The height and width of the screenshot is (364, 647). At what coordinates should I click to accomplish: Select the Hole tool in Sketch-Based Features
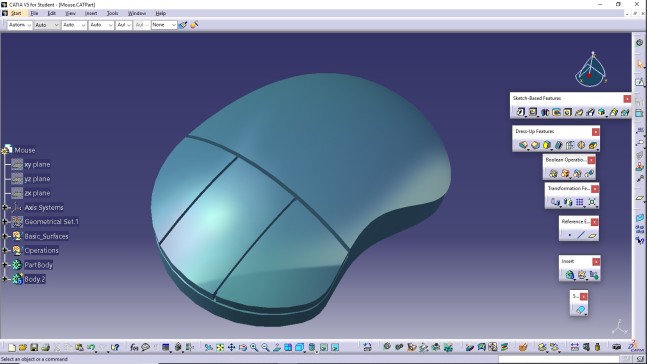(x=567, y=112)
